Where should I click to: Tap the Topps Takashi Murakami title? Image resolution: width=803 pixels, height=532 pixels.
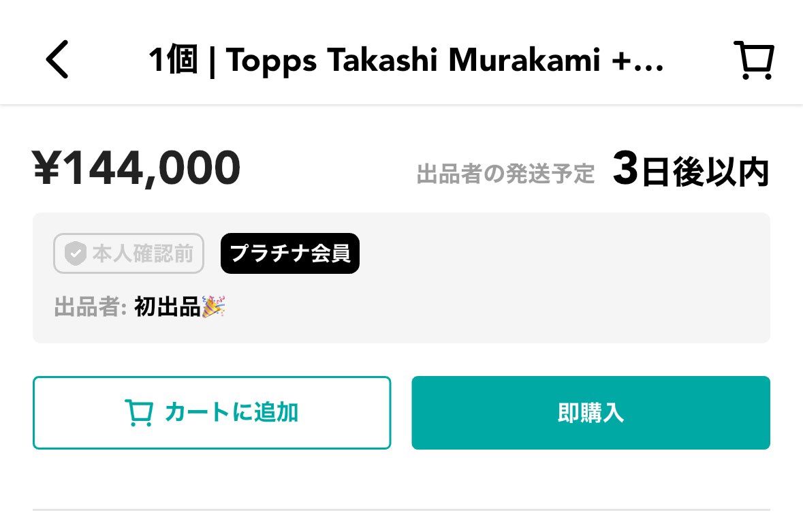tap(413, 60)
